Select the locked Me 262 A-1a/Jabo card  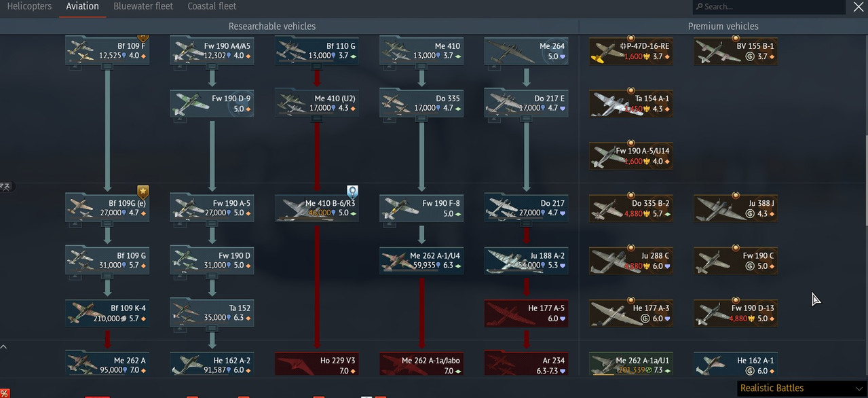pyautogui.click(x=421, y=364)
